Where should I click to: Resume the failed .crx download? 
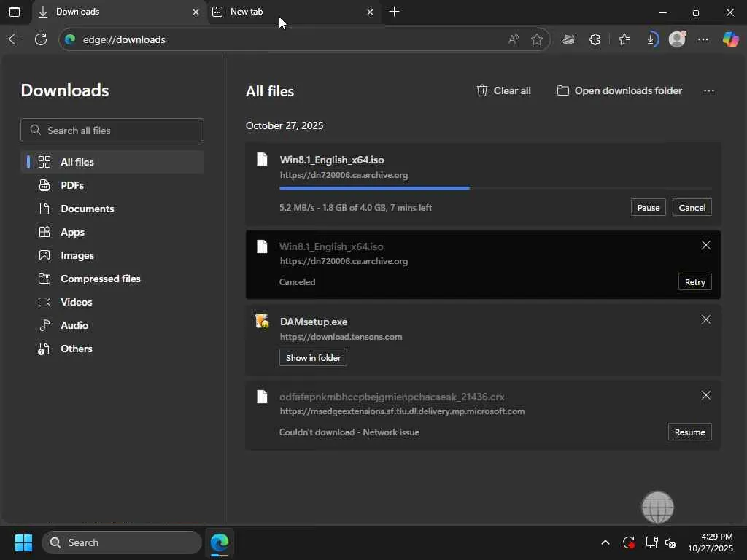tap(689, 432)
